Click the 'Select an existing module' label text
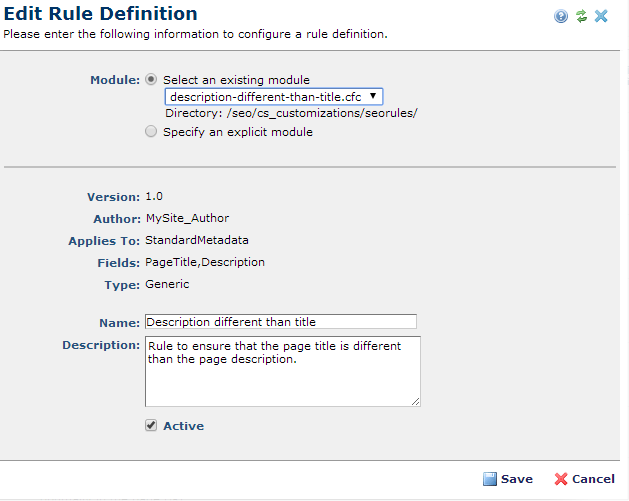629x501 pixels. [x=237, y=80]
